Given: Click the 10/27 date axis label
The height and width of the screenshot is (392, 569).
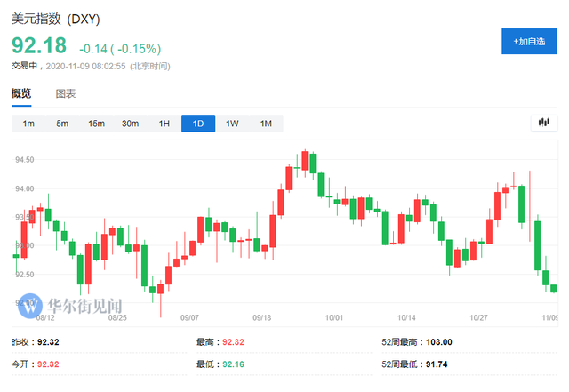Looking at the screenshot, I should (478, 317).
